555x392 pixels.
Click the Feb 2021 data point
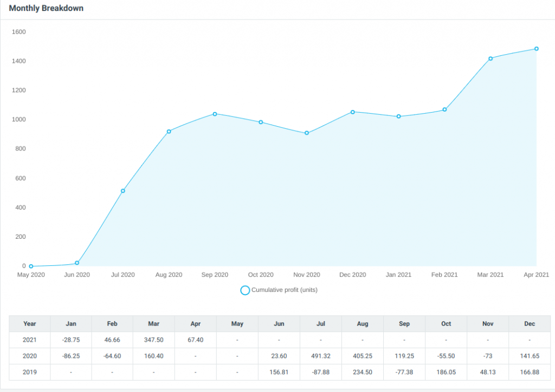[444, 110]
